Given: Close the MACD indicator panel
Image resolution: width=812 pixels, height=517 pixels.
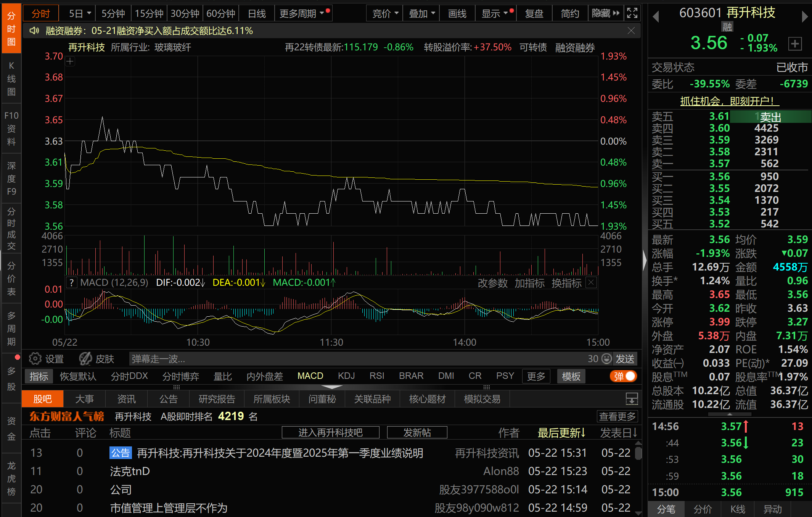Looking at the screenshot, I should [x=591, y=282].
